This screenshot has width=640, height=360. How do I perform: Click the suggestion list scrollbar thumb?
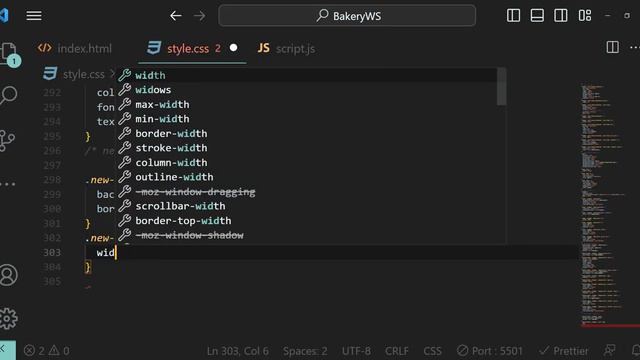click(x=502, y=87)
